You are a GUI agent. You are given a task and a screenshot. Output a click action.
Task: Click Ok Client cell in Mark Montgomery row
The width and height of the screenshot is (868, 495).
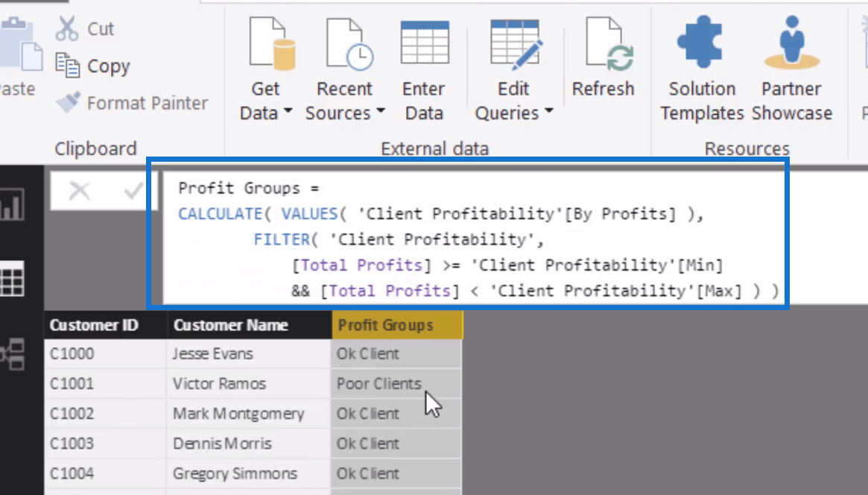(396, 414)
